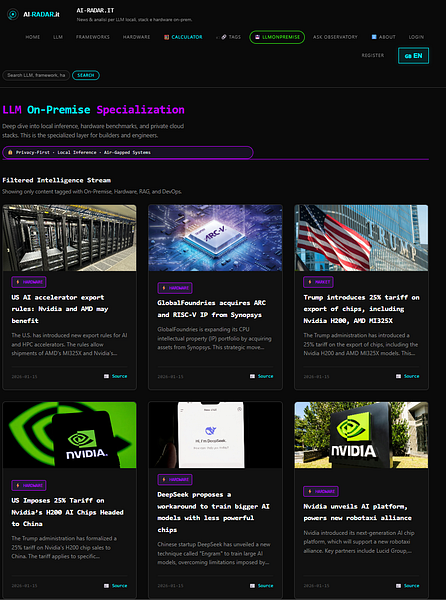Click Source link on GlobalFoundries card
The image size is (446, 600).
[265, 376]
